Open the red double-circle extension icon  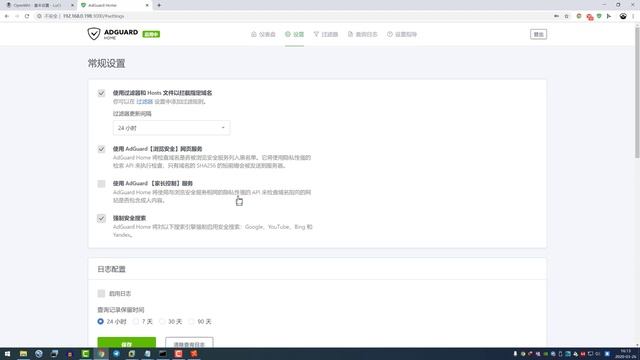click(589, 16)
